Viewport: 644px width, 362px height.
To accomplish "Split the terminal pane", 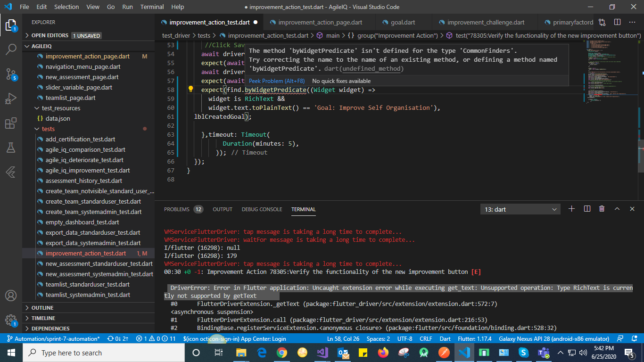I will [x=586, y=209].
